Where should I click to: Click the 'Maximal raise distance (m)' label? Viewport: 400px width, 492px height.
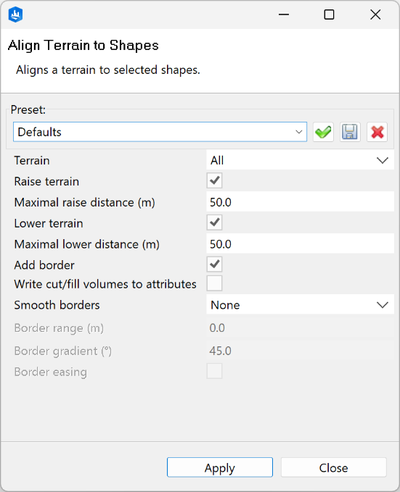tap(85, 202)
